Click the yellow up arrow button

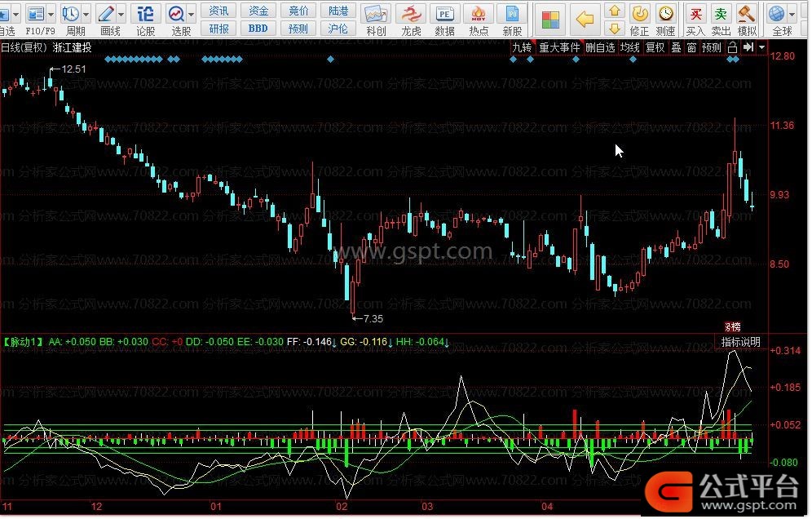[x=614, y=11]
